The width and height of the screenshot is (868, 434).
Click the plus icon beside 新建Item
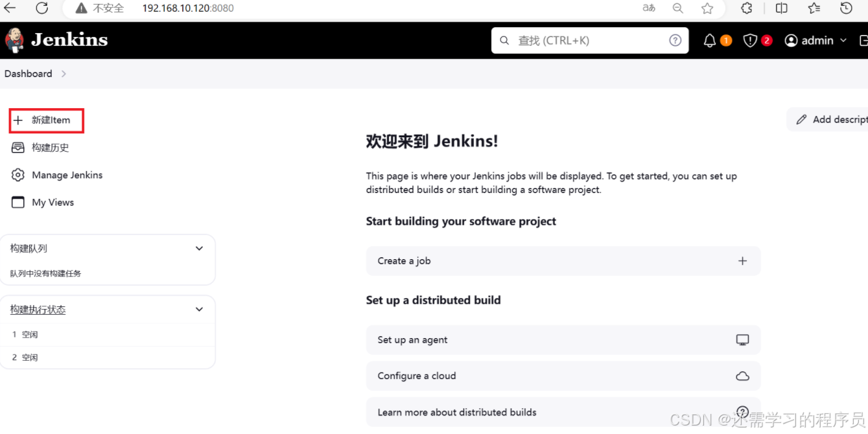pyautogui.click(x=18, y=120)
